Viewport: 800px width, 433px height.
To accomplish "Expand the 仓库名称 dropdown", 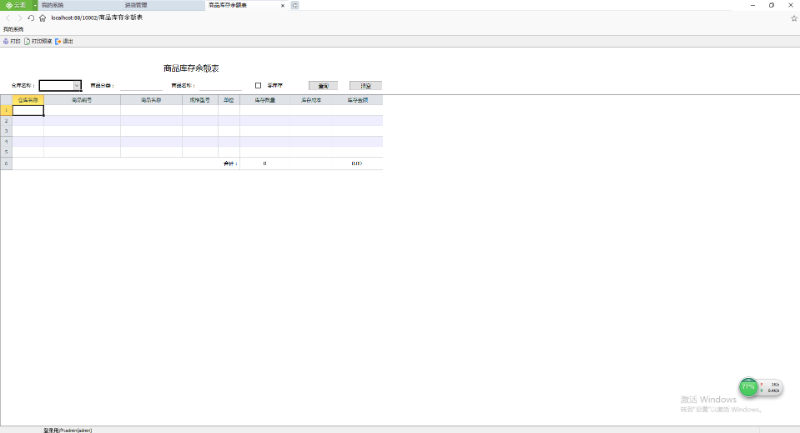I will point(77,86).
